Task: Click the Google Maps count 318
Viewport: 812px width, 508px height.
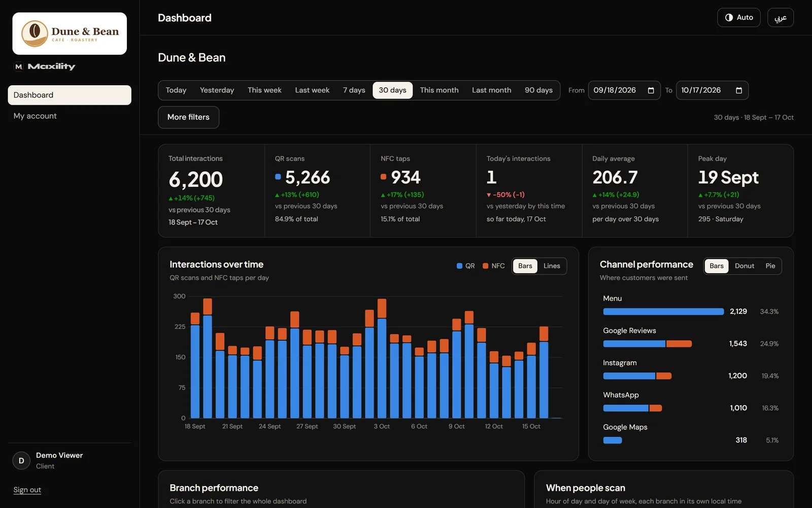Action: click(x=741, y=440)
